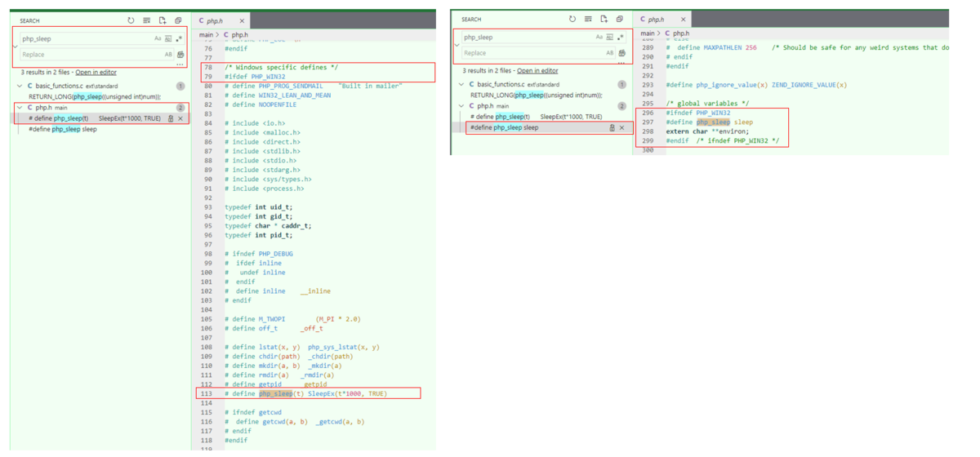This screenshot has height=457, width=980.
Task: Toggle regular expression in left window search
Action: click(179, 38)
